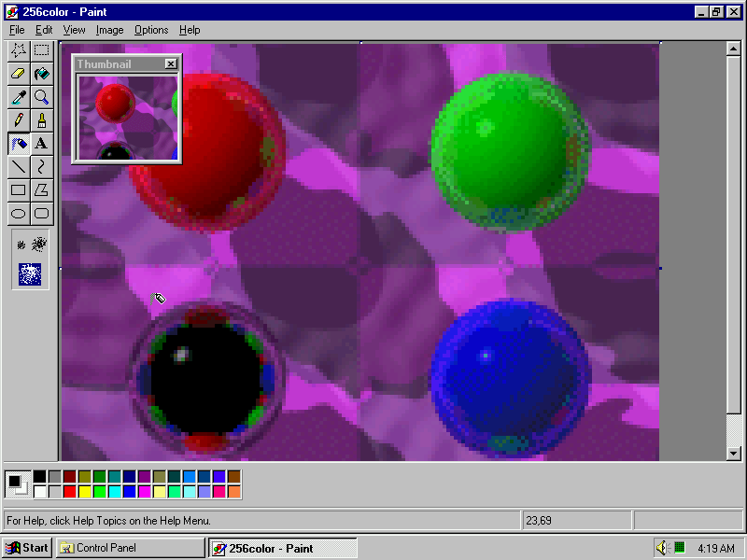Select the Magnifier tool
Screen dimensions: 747x560
coord(41,97)
